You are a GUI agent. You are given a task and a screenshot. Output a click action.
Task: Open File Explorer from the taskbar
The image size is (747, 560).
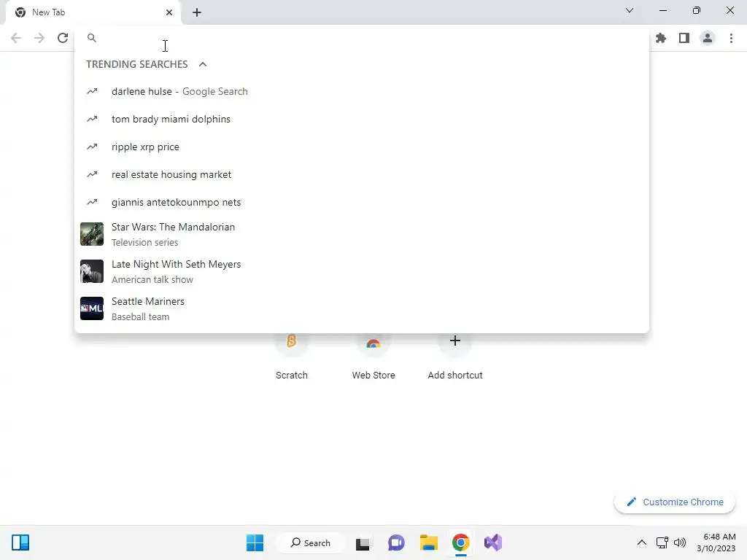[x=428, y=542]
